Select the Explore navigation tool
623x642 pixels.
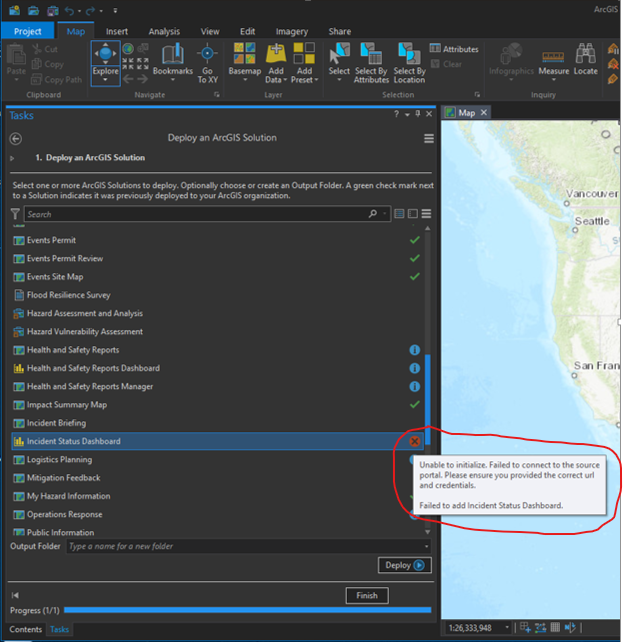pos(105,59)
